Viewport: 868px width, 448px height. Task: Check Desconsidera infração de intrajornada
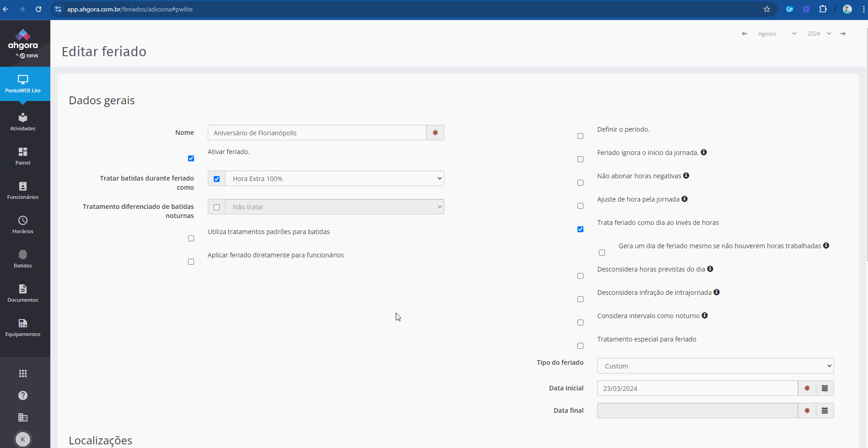[580, 299]
